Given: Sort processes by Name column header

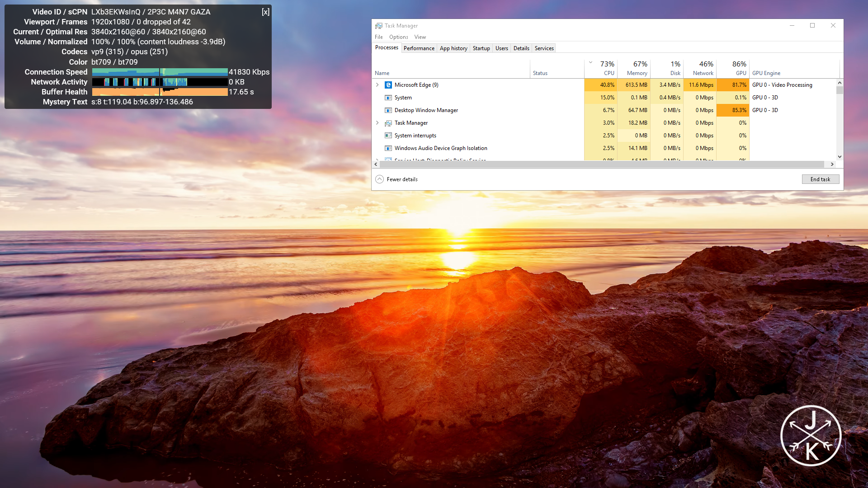Looking at the screenshot, I should click(451, 68).
